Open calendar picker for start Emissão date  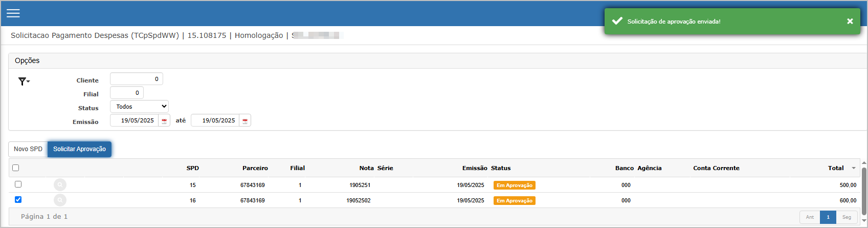click(x=164, y=121)
